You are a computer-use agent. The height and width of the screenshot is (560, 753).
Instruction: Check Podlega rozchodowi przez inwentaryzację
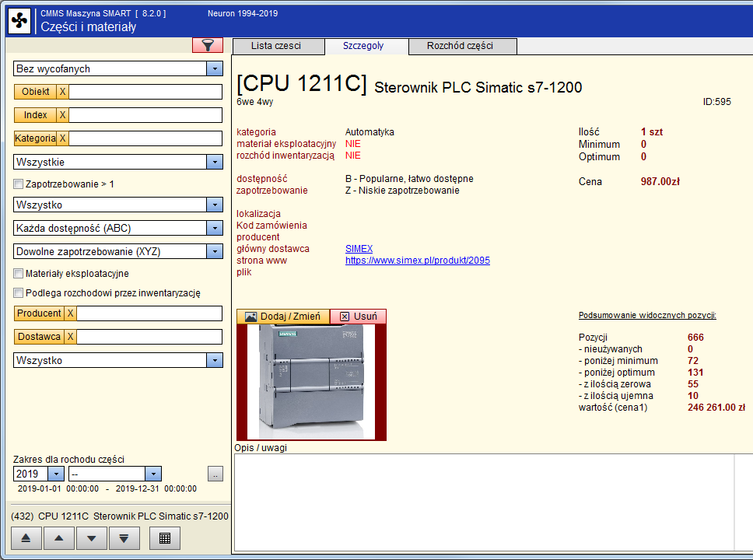pyautogui.click(x=18, y=293)
